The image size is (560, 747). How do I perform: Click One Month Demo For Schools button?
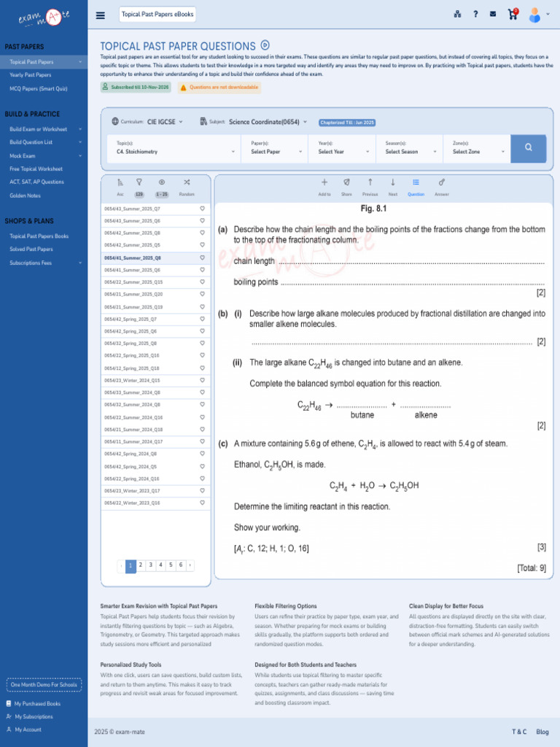pyautogui.click(x=44, y=684)
